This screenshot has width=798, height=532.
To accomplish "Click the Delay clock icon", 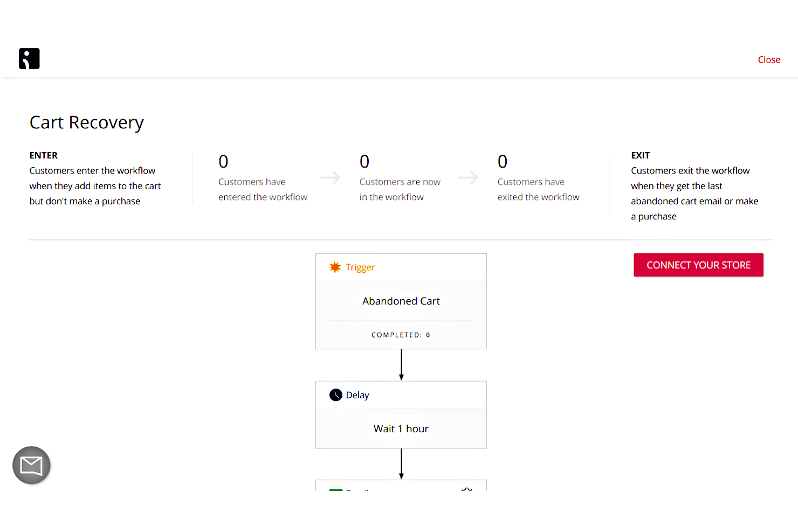I will point(336,395).
